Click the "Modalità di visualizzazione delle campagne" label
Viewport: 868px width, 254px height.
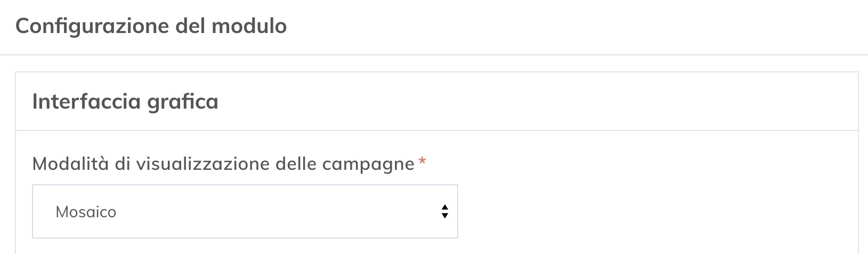[x=223, y=163]
